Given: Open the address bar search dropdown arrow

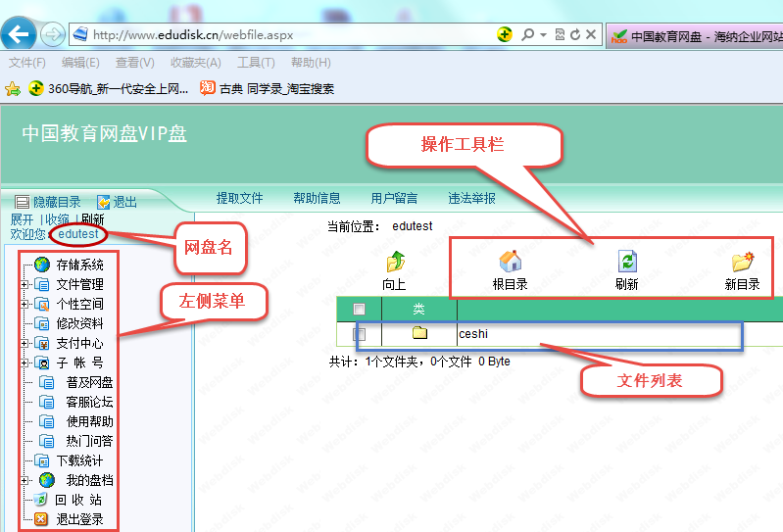Looking at the screenshot, I should coord(543,35).
